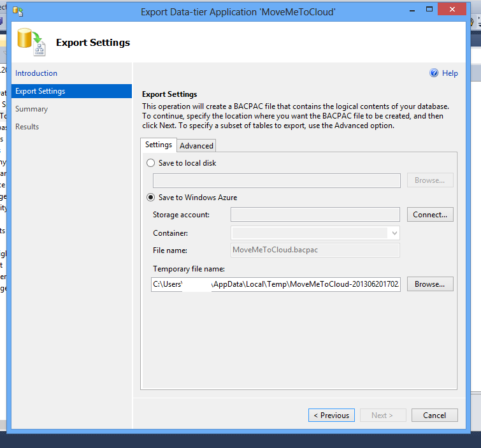Image resolution: width=481 pixels, height=448 pixels.
Task: Browse for the temporary file location
Action: coord(430,284)
